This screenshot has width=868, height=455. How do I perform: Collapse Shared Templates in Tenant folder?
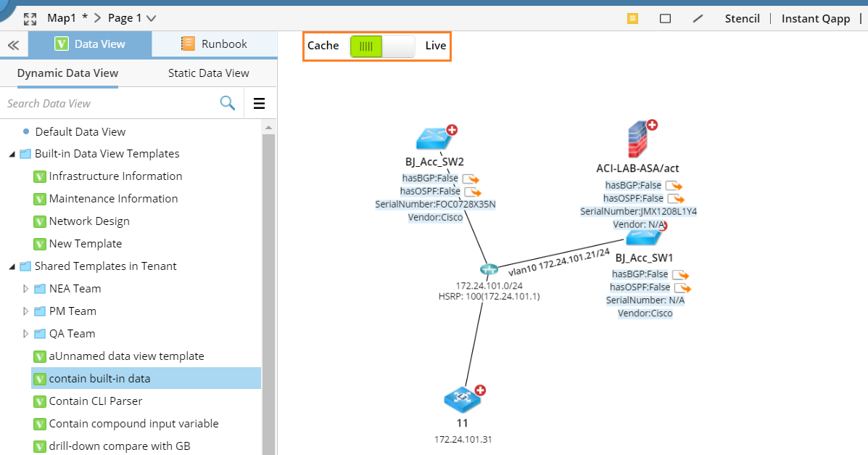pos(12,267)
